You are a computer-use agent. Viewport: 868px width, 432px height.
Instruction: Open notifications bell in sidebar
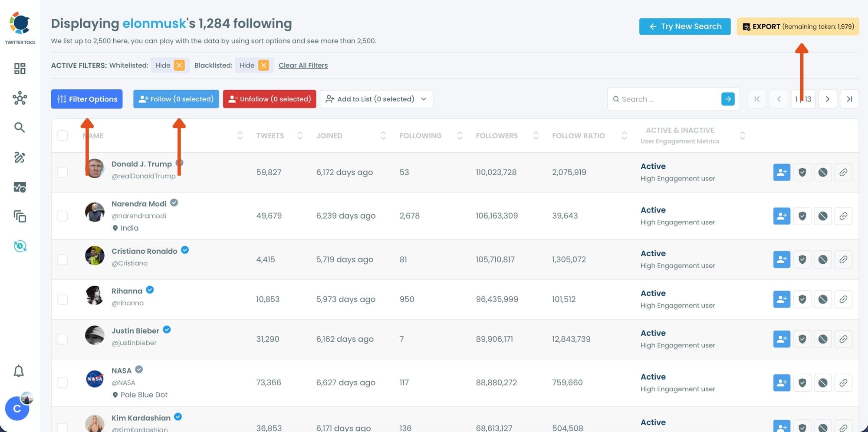tap(19, 371)
